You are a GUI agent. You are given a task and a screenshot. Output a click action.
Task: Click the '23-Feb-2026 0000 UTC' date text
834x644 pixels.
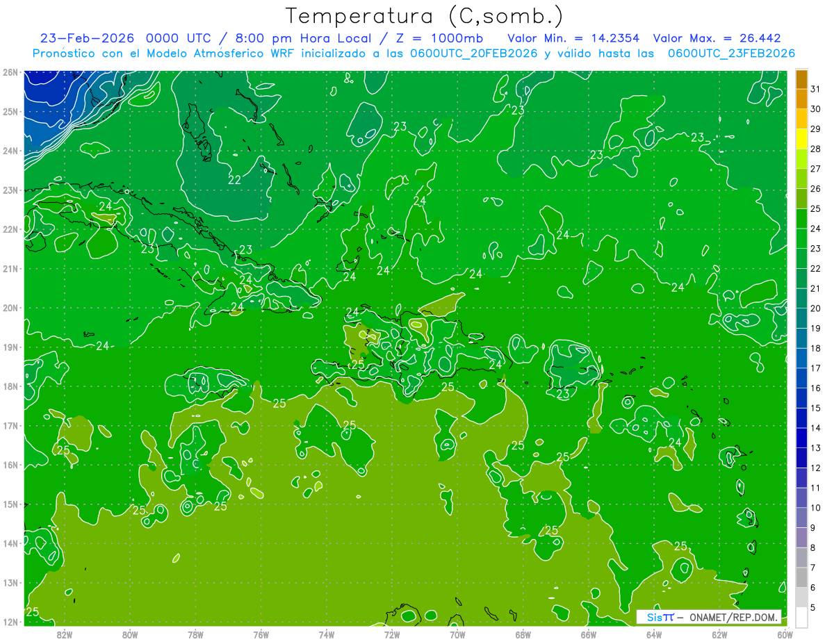click(126, 38)
